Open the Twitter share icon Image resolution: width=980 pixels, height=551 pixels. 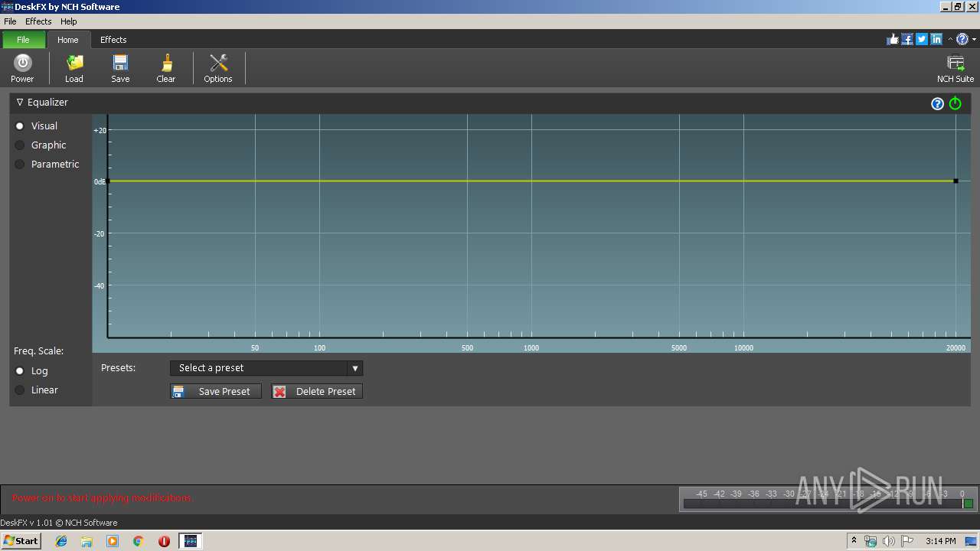922,39
